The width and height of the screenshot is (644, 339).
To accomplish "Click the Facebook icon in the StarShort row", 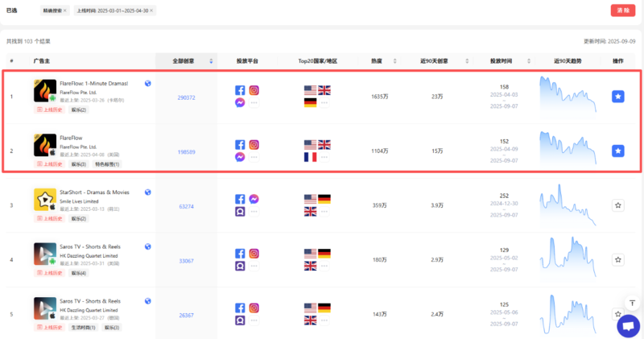I will pyautogui.click(x=240, y=199).
